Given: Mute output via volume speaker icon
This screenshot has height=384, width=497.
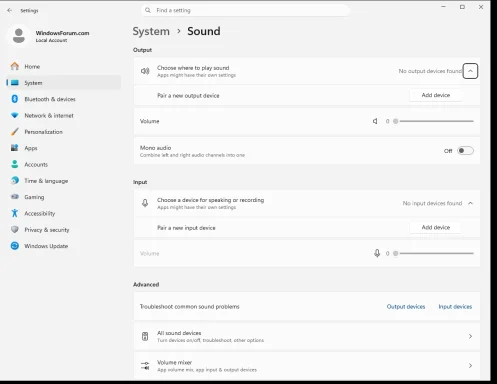Looking at the screenshot, I should [375, 121].
